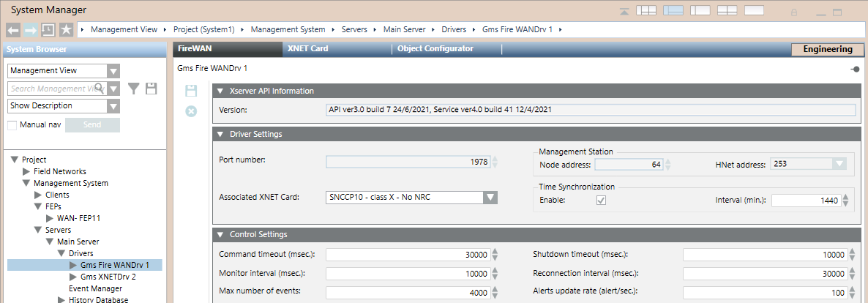Viewport: 868px width, 303px height.
Task: Open the Associated XNET Card dropdown
Action: coord(490,197)
